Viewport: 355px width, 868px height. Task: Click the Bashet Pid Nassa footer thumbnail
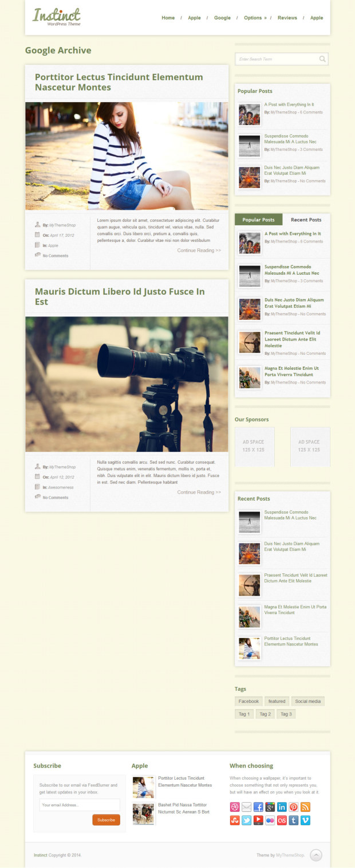coord(143,814)
